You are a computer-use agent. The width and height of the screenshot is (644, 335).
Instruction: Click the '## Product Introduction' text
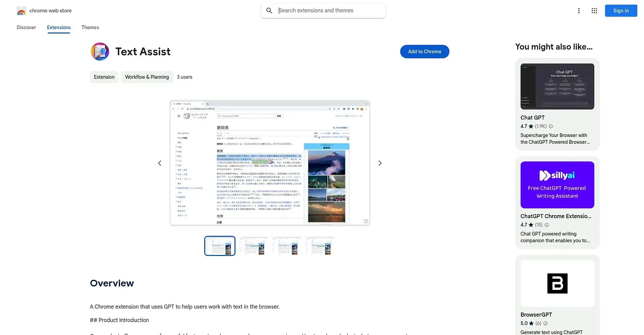click(120, 320)
